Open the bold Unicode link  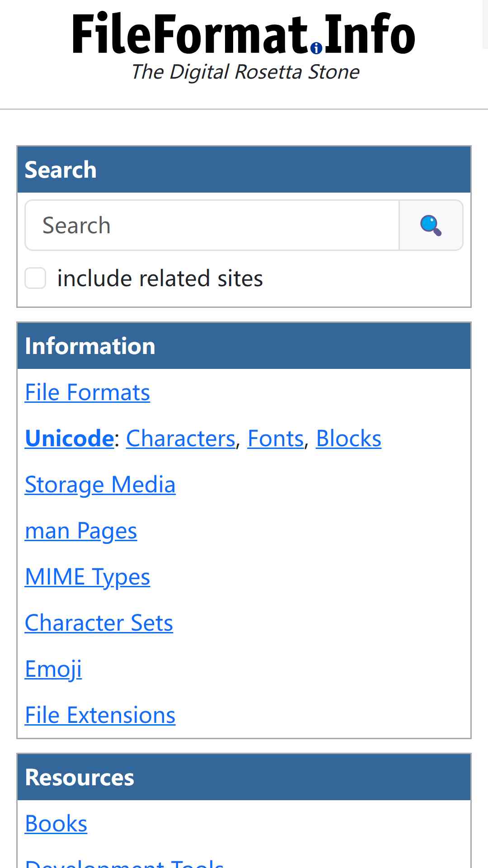click(x=69, y=438)
